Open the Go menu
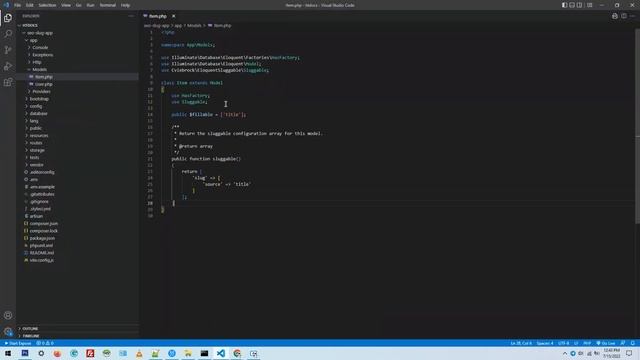 point(79,5)
